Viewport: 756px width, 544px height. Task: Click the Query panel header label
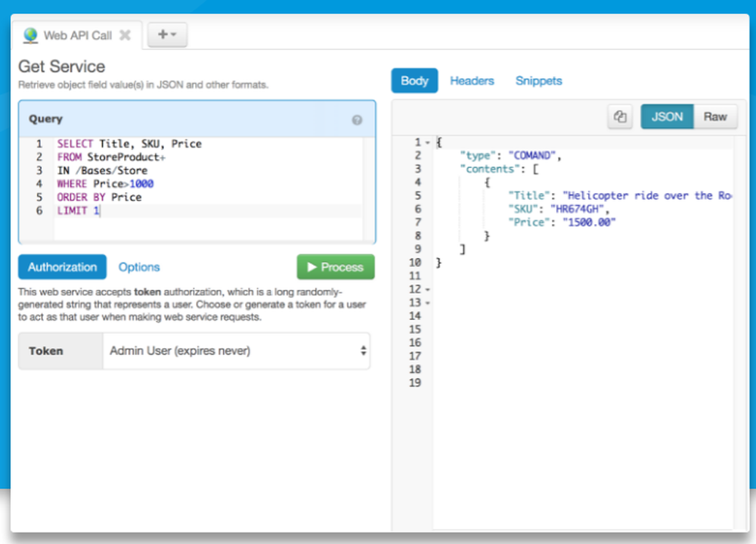(46, 119)
